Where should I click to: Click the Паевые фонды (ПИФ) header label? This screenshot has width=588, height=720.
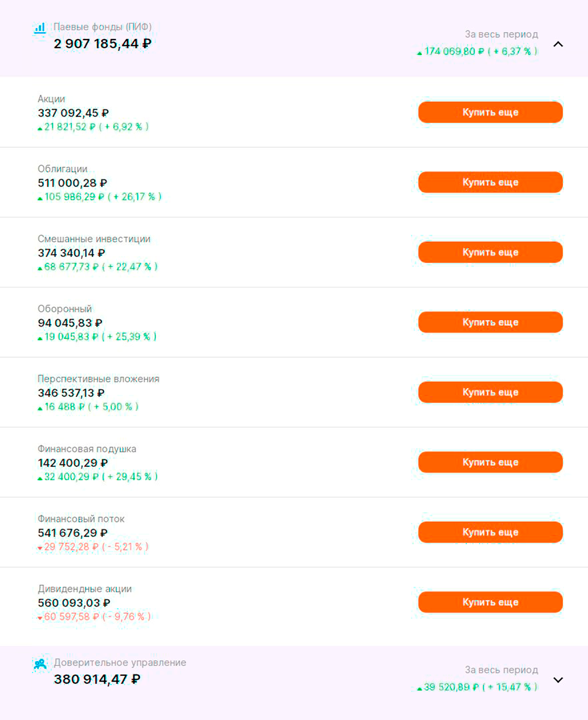[103, 27]
